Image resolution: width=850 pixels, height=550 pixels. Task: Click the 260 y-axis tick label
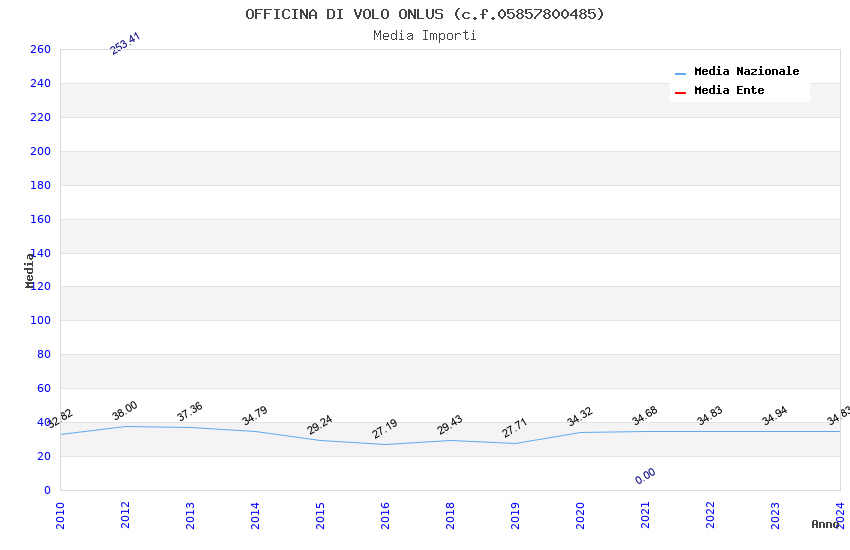click(41, 49)
